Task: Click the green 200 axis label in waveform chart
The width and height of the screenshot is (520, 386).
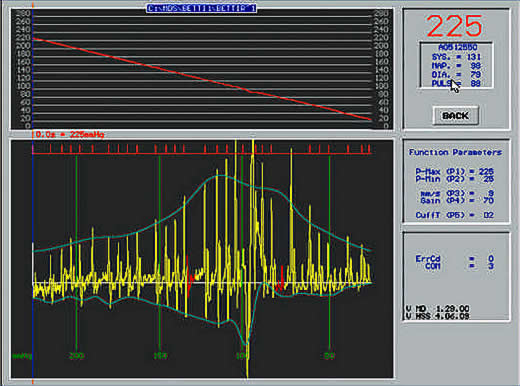Action: click(76, 356)
